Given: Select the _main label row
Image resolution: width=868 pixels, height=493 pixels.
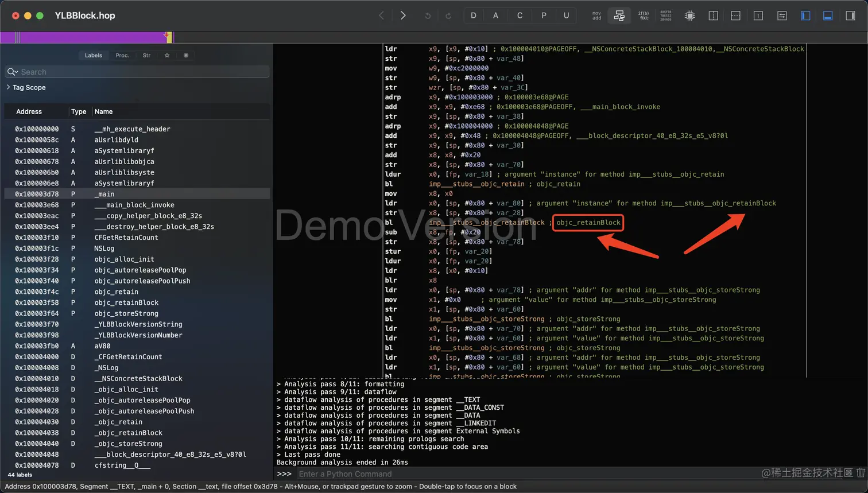Looking at the screenshot, I should [x=137, y=194].
